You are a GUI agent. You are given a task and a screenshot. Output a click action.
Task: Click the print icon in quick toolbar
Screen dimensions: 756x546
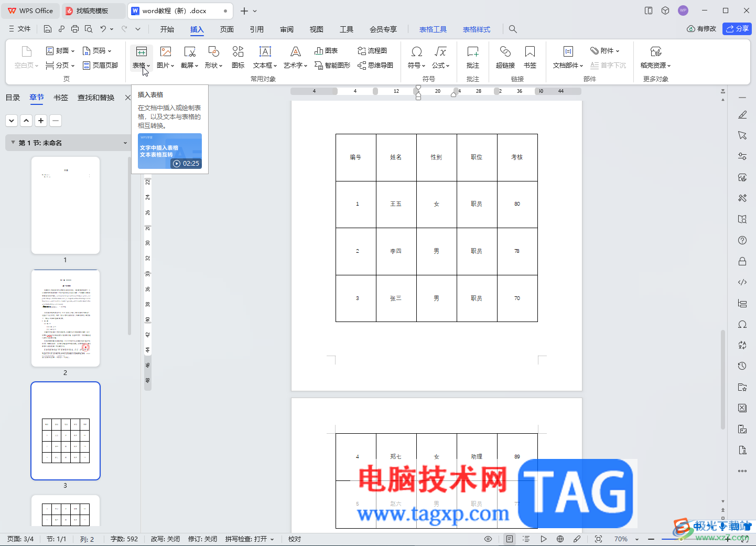click(x=75, y=29)
